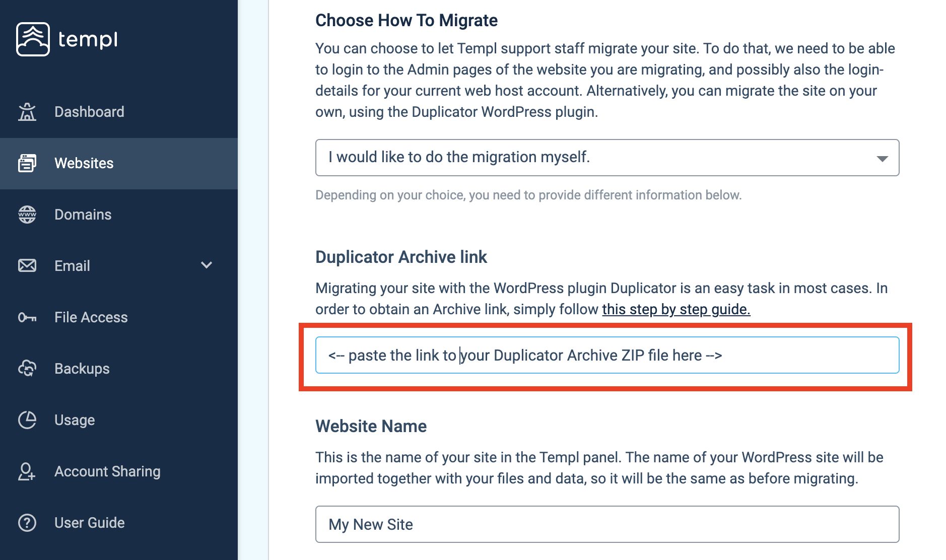Click the File Access key icon
The height and width of the screenshot is (560, 946).
click(27, 317)
